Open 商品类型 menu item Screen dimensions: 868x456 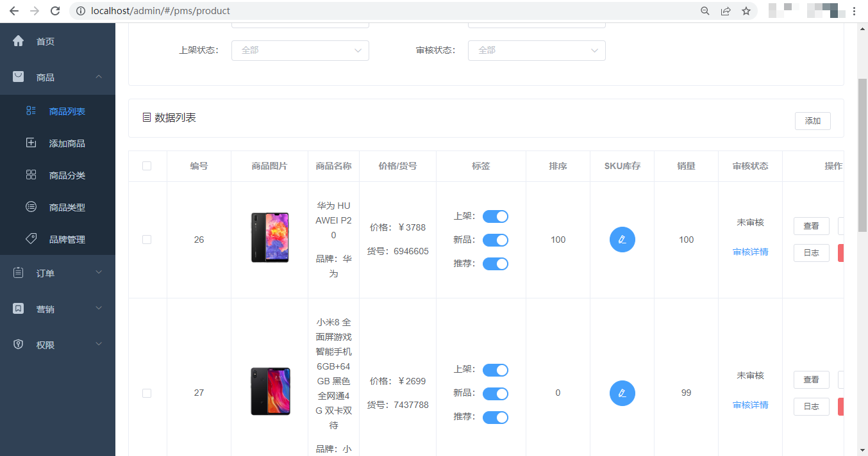pyautogui.click(x=58, y=207)
